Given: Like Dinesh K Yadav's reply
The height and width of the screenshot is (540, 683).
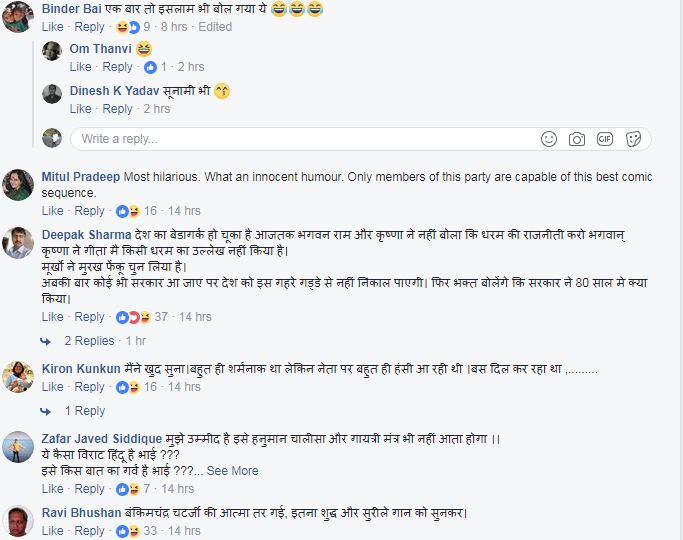Looking at the screenshot, I should [80, 109].
